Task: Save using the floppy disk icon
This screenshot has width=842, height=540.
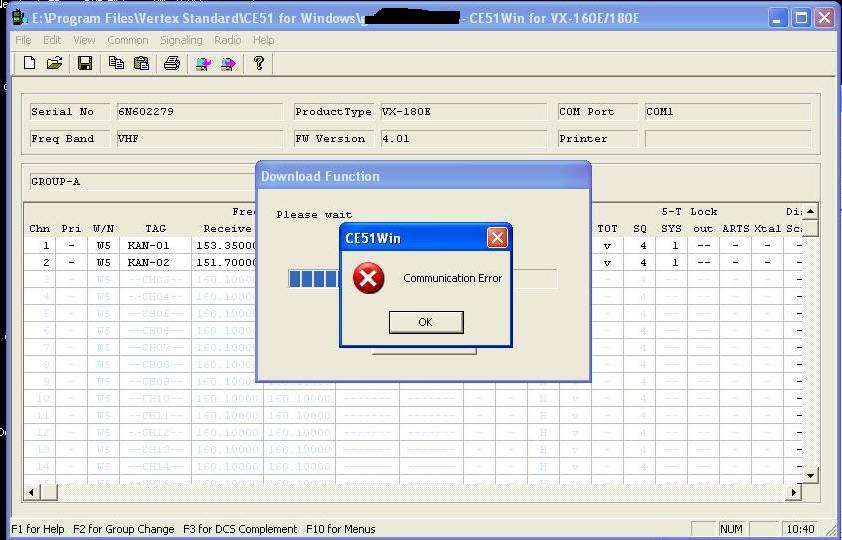Action: click(85, 63)
